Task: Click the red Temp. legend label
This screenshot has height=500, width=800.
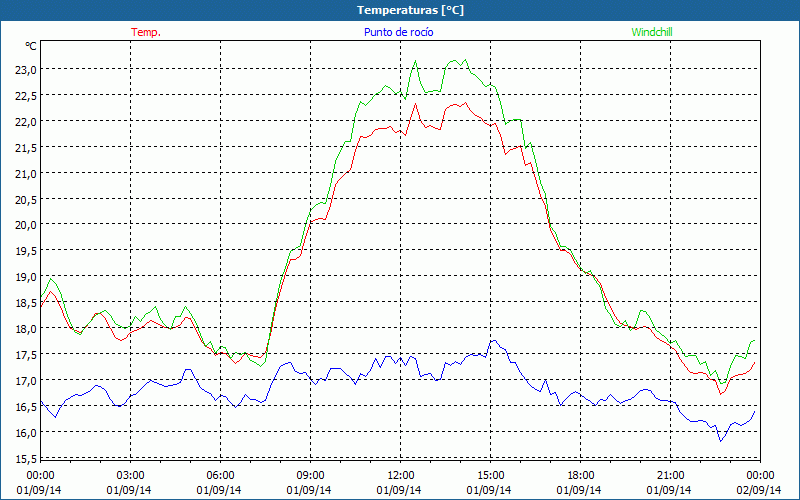Action: 146,32
